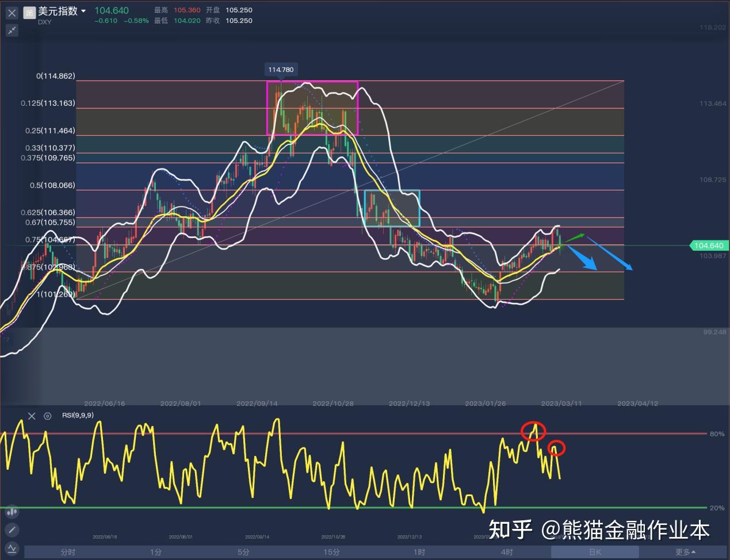The image size is (730, 560).
Task: Select the 分时 time-sharing view
Action: pyautogui.click(x=67, y=551)
